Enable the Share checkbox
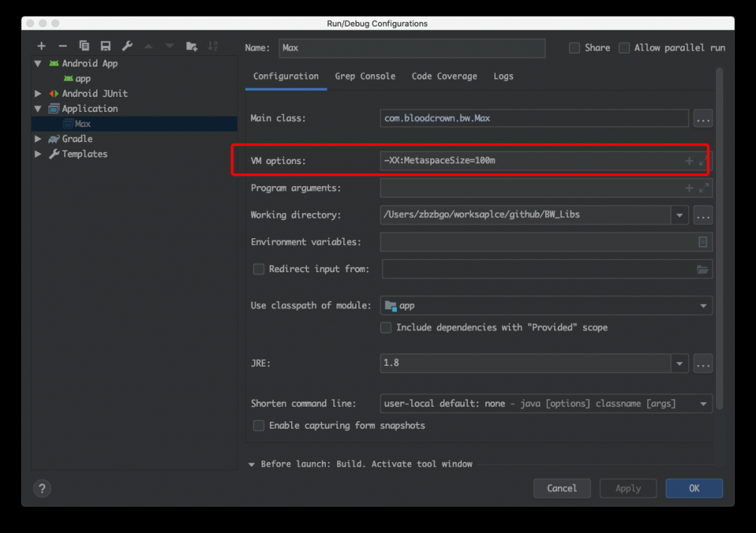This screenshot has height=533, width=756. pos(575,48)
